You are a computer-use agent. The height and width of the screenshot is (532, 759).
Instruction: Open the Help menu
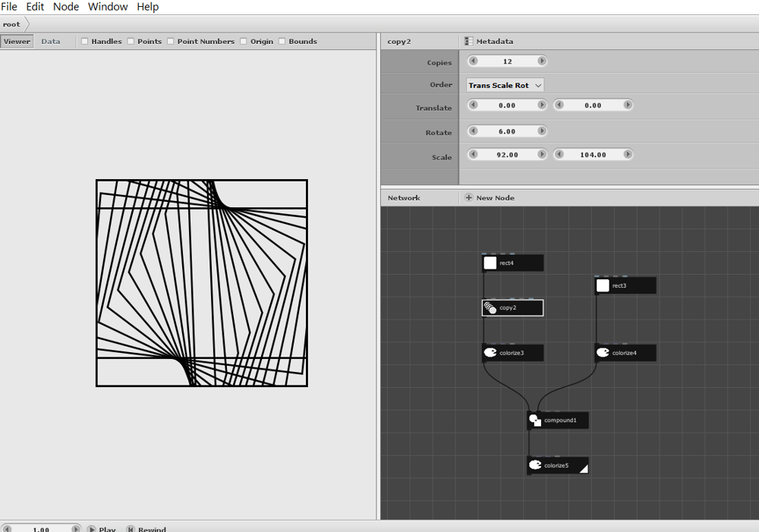click(148, 7)
